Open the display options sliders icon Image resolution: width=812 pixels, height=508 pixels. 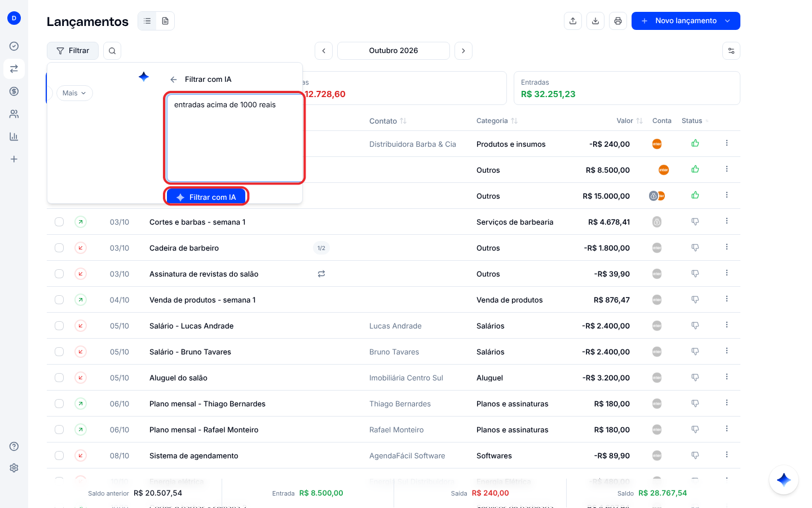(x=731, y=51)
